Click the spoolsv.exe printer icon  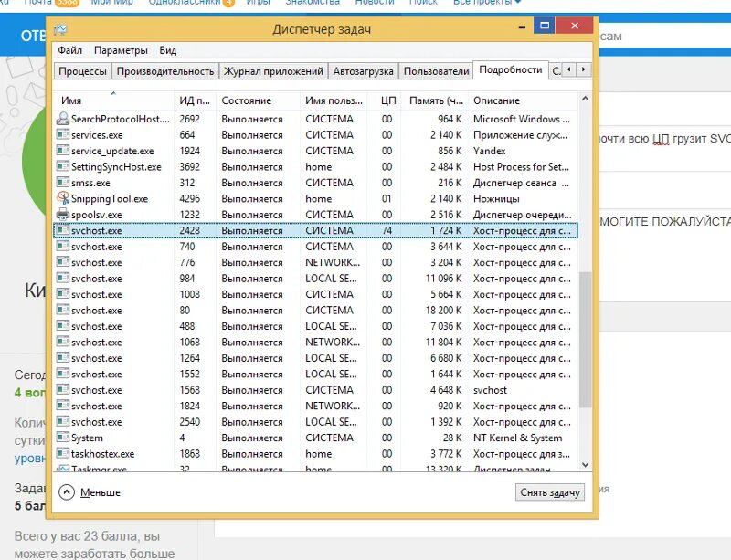(62, 214)
